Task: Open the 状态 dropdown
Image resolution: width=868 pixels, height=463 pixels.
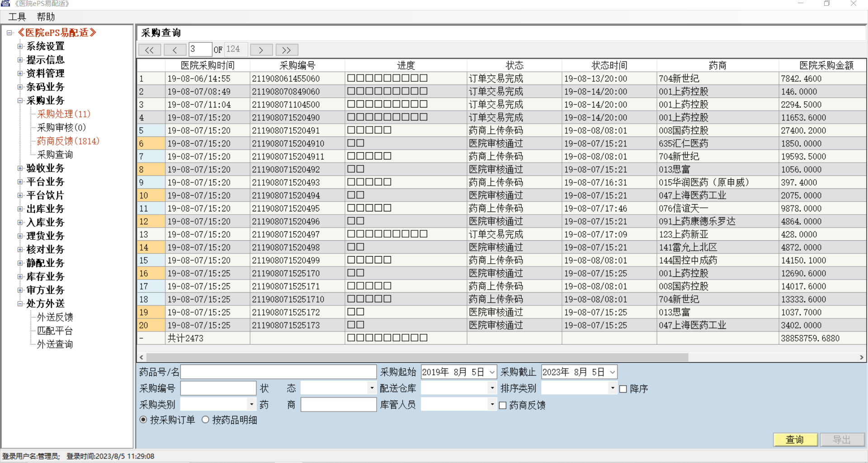Action: [x=372, y=388]
